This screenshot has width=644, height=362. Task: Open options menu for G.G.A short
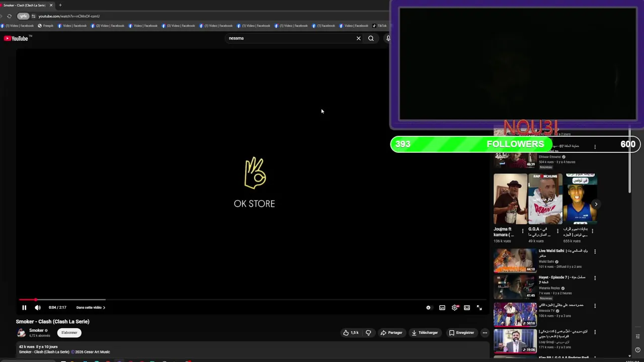(x=557, y=231)
